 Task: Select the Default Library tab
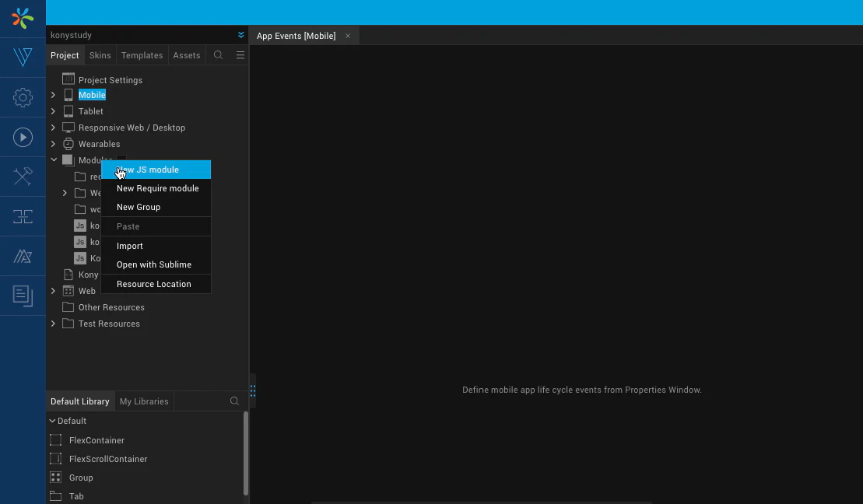click(80, 401)
